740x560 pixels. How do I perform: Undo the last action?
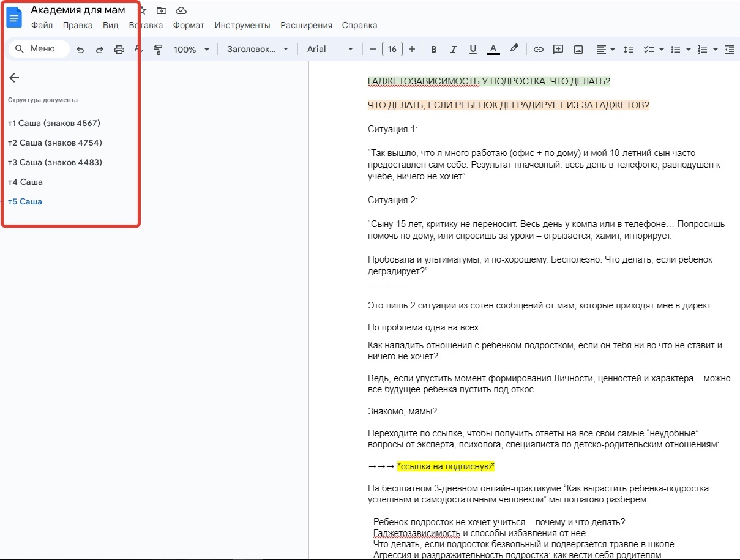[80, 50]
